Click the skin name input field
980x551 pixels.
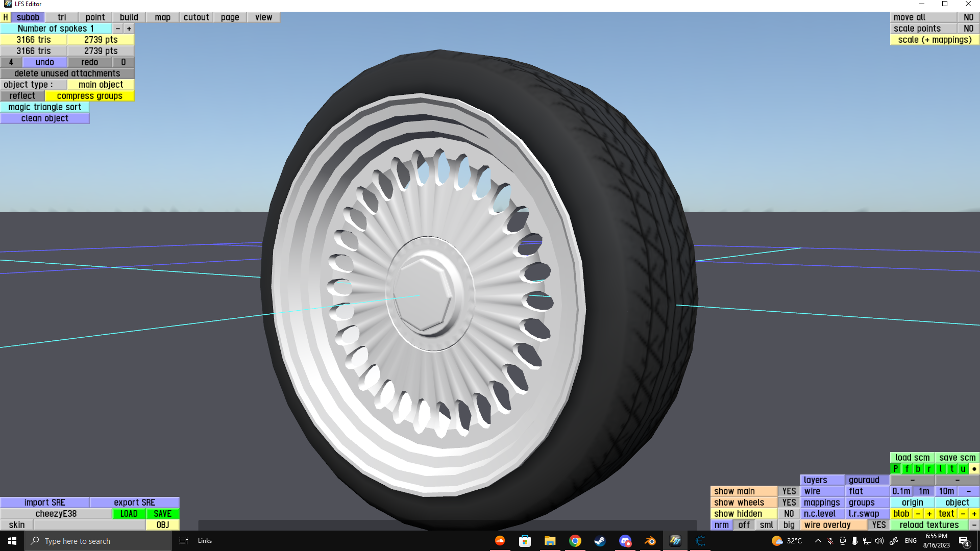click(x=89, y=525)
